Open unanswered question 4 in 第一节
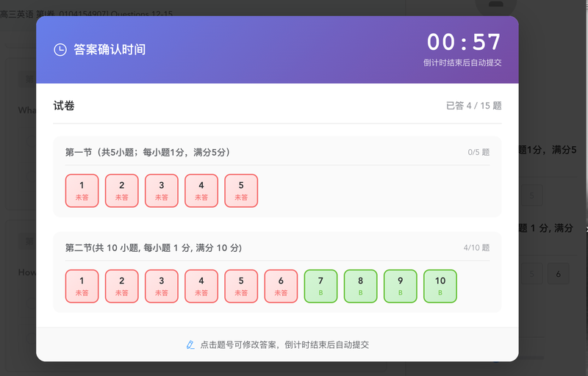588x376 pixels. pyautogui.click(x=201, y=191)
